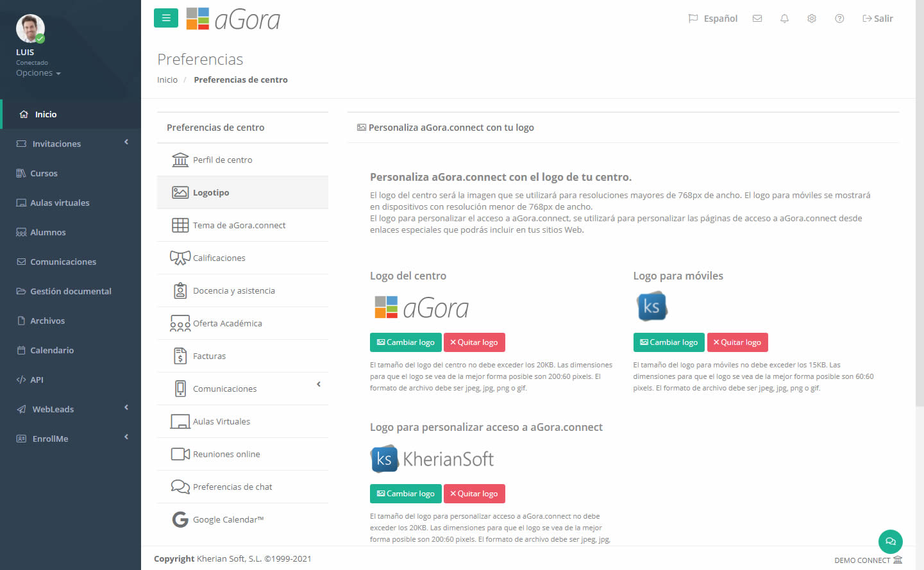The height and width of the screenshot is (570, 924).
Task: Click Cambiar logo under Logo para móviles
Action: coord(669,342)
